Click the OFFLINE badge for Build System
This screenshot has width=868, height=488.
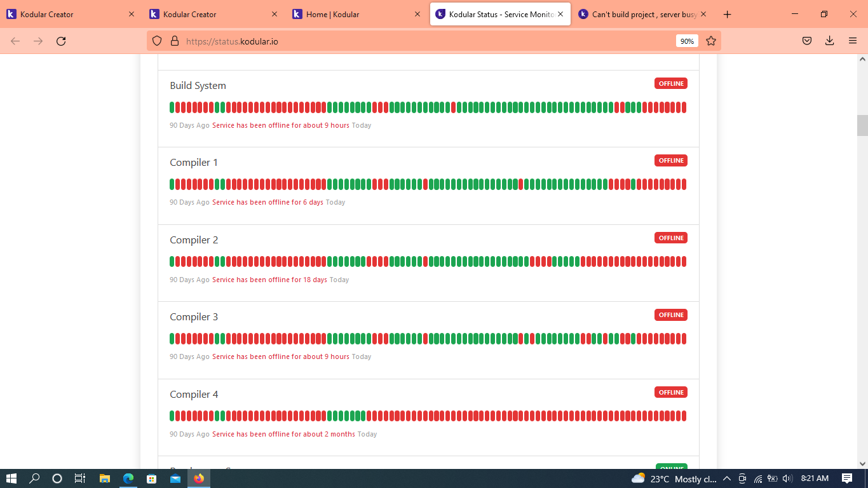[670, 84]
